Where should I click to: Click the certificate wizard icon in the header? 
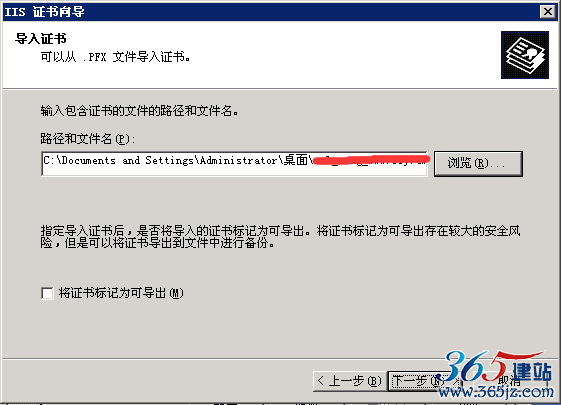click(x=525, y=55)
